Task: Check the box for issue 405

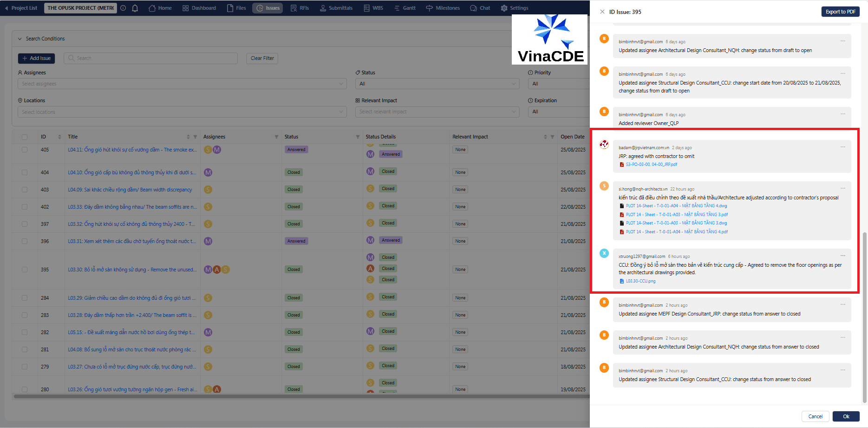Action: tap(25, 150)
